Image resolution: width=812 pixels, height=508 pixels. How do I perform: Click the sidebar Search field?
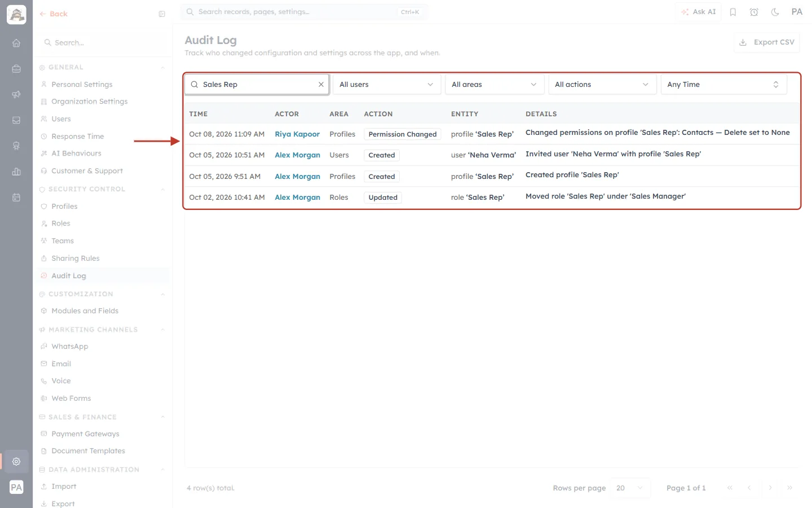click(101, 43)
